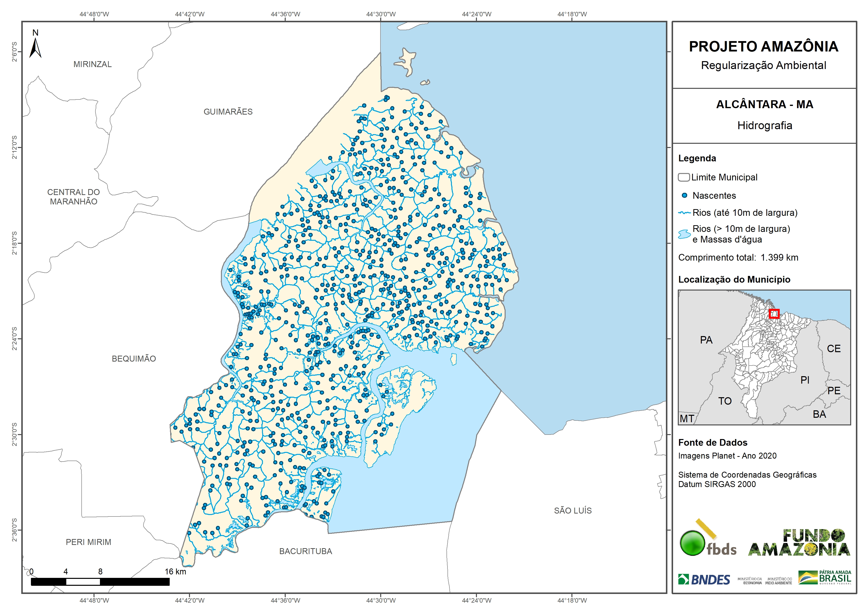Screen dimensions: 868x614
Task: Click the thin river line legend symbol
Action: [x=684, y=213]
